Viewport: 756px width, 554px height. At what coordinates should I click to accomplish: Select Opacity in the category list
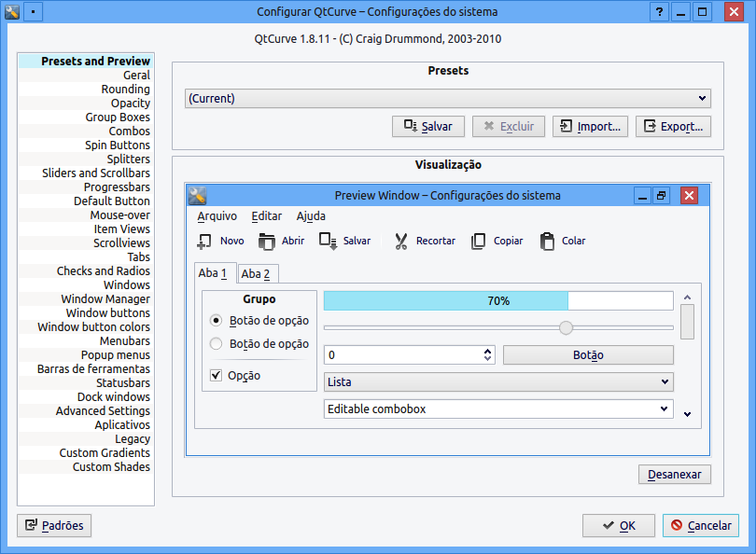pyautogui.click(x=86, y=104)
